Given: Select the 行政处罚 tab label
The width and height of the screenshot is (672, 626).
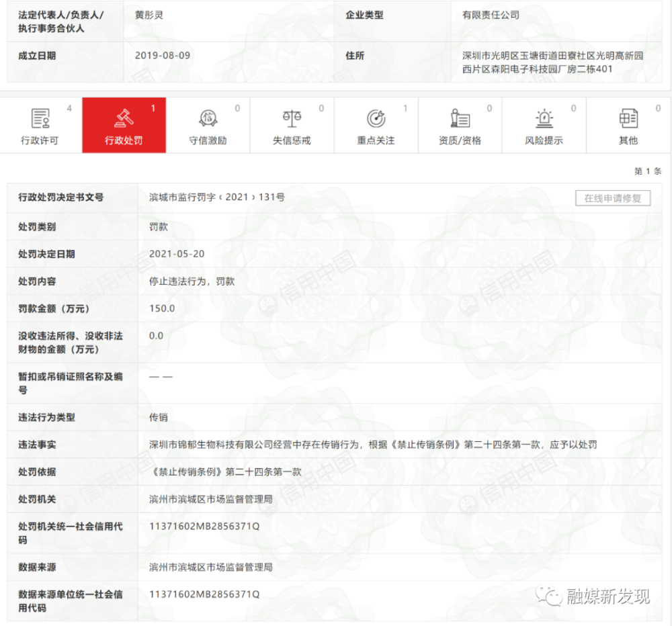Looking at the screenshot, I should [x=124, y=140].
